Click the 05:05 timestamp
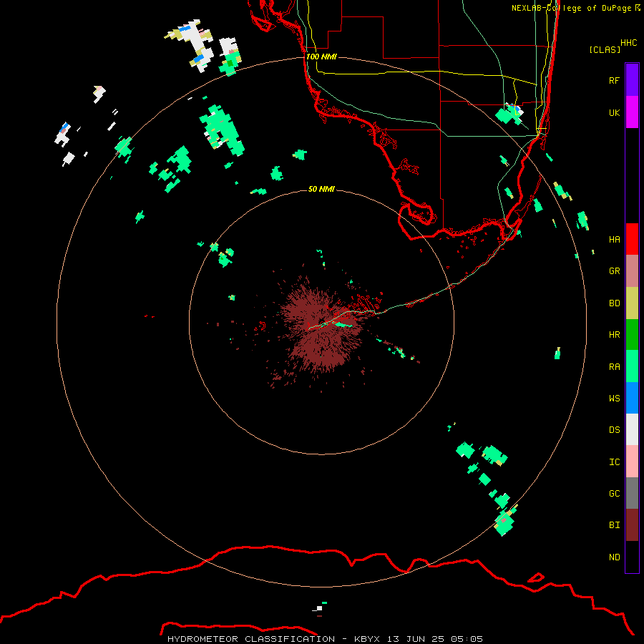This screenshot has width=644, height=644. pyautogui.click(x=467, y=639)
